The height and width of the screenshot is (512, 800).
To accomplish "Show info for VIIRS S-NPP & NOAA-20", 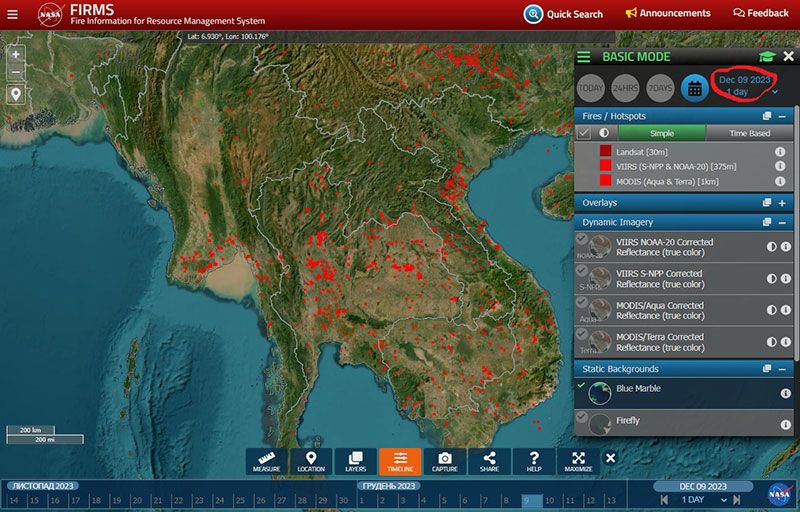I will pyautogui.click(x=780, y=166).
